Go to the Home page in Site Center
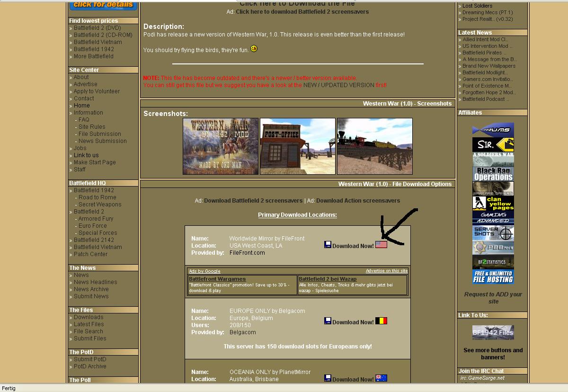Viewport: 568px width, 392px height. pos(82,106)
